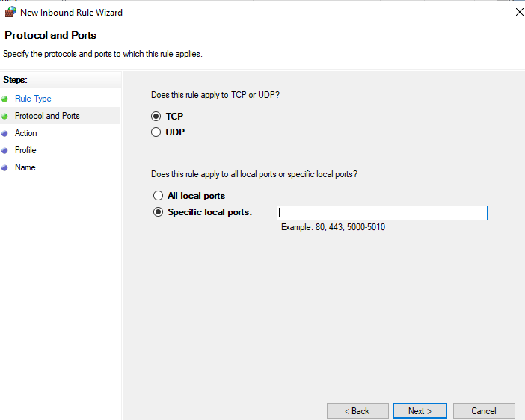The image size is (525, 420).
Task: Click the green bullet beside Rule Type
Action: pos(5,99)
